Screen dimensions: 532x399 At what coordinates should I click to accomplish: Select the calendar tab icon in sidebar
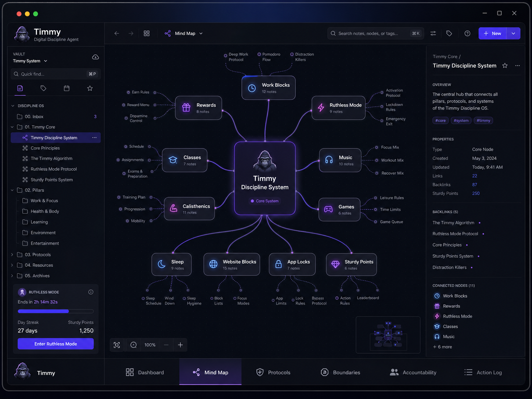tap(66, 88)
